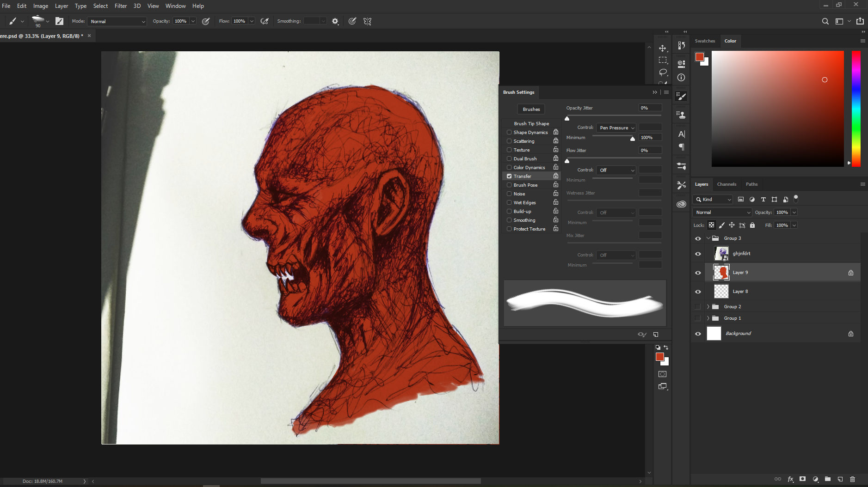The height and width of the screenshot is (487, 868).
Task: Hide the Background layer eye icon
Action: 698,334
